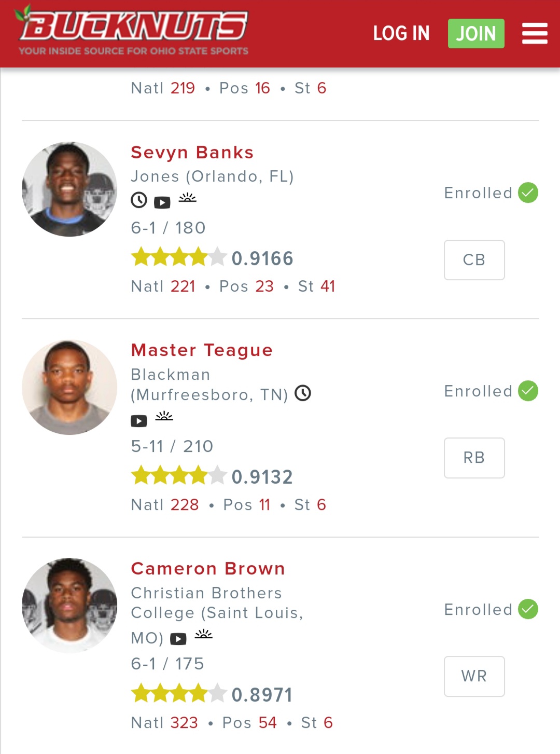The image size is (560, 754).
Task: Open Master Teague's profile photo
Action: [x=69, y=388]
